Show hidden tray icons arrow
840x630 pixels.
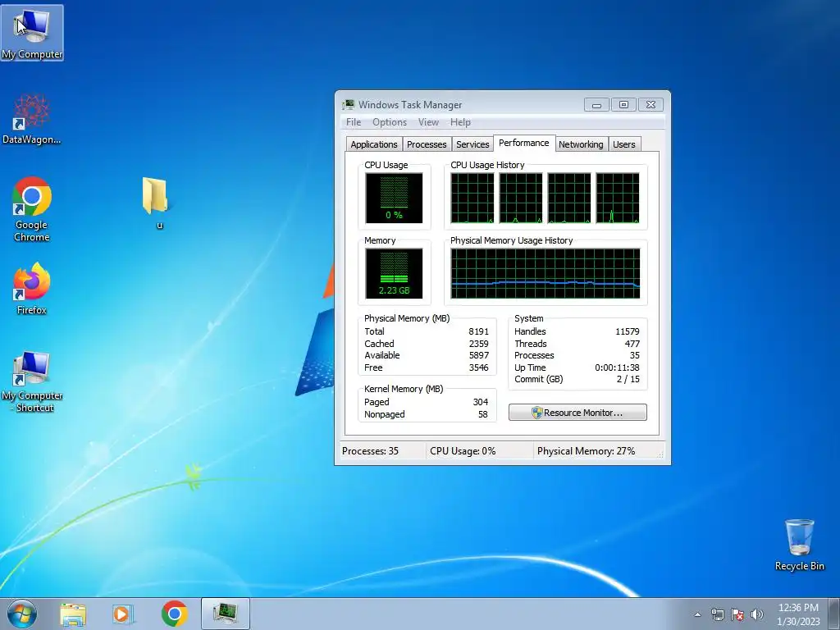pyautogui.click(x=697, y=614)
